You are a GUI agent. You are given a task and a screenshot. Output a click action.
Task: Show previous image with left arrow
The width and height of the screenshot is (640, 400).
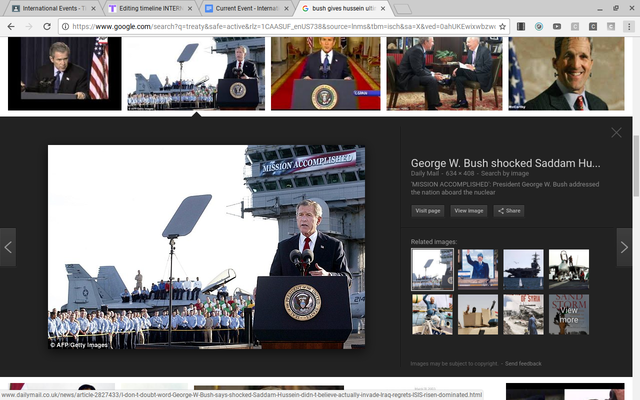coord(8,247)
